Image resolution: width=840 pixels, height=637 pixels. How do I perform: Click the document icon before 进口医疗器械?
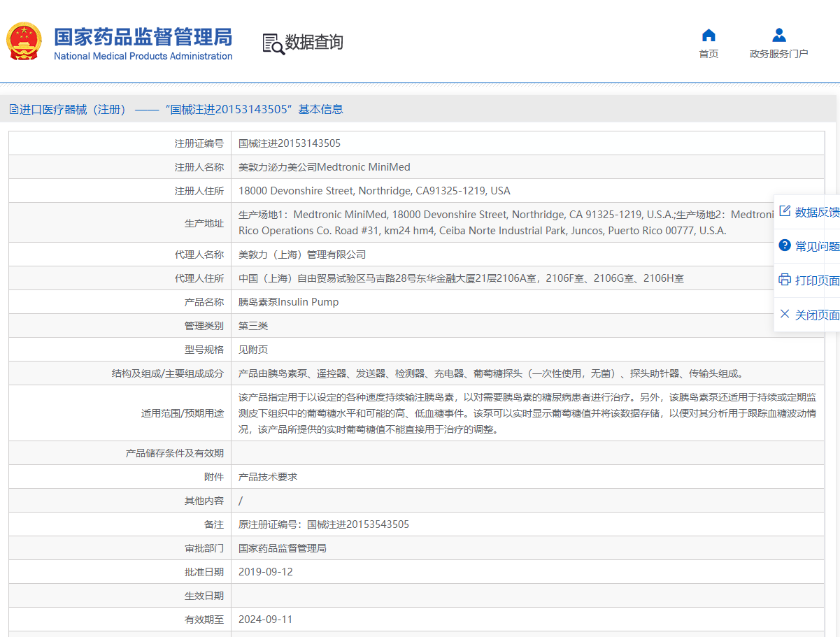(x=13, y=109)
